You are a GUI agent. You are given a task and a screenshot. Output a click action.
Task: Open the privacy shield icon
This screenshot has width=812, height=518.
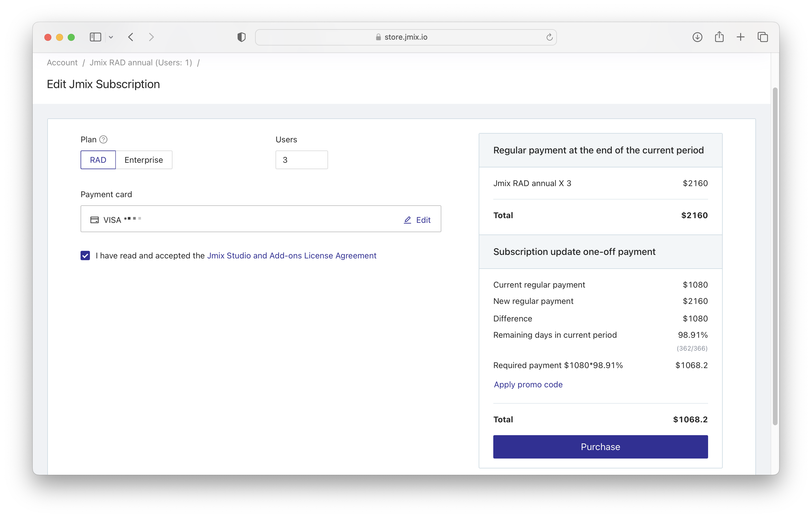point(241,37)
